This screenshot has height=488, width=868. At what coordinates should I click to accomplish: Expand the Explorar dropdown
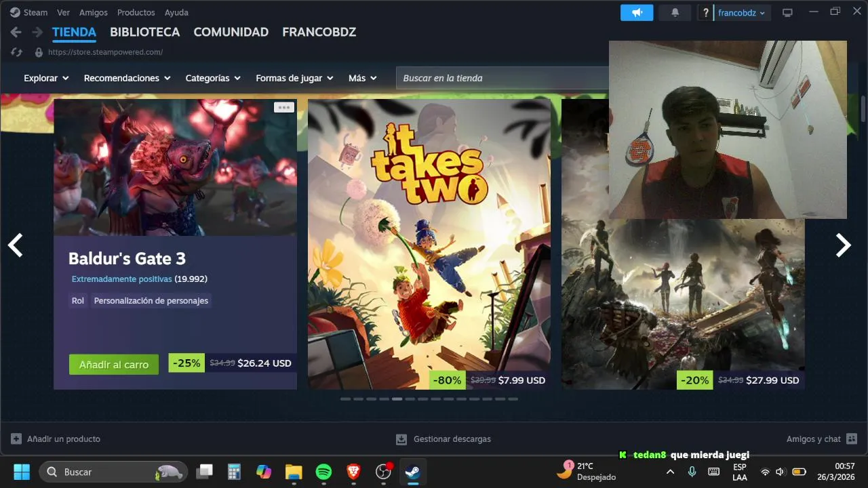pos(46,78)
